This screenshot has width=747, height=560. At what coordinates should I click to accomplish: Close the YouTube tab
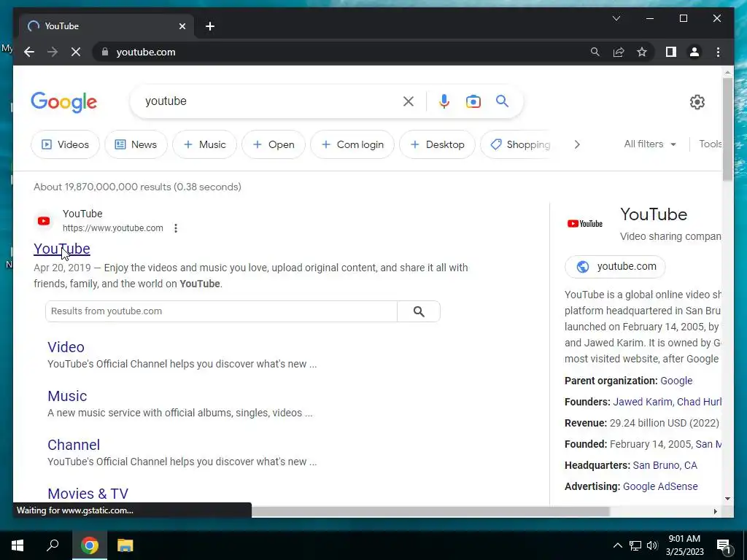[182, 26]
